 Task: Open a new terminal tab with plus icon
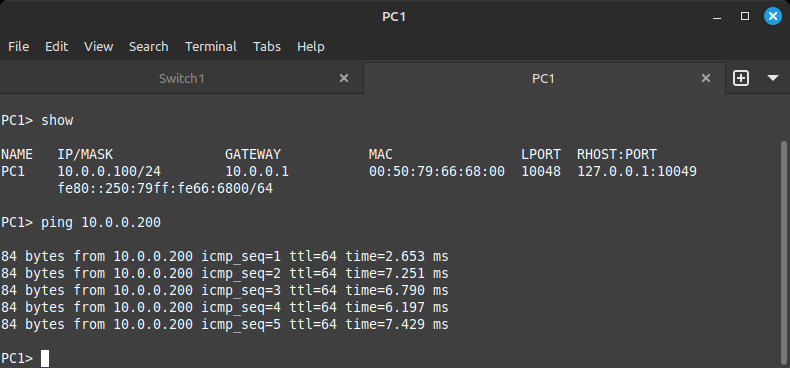point(741,79)
